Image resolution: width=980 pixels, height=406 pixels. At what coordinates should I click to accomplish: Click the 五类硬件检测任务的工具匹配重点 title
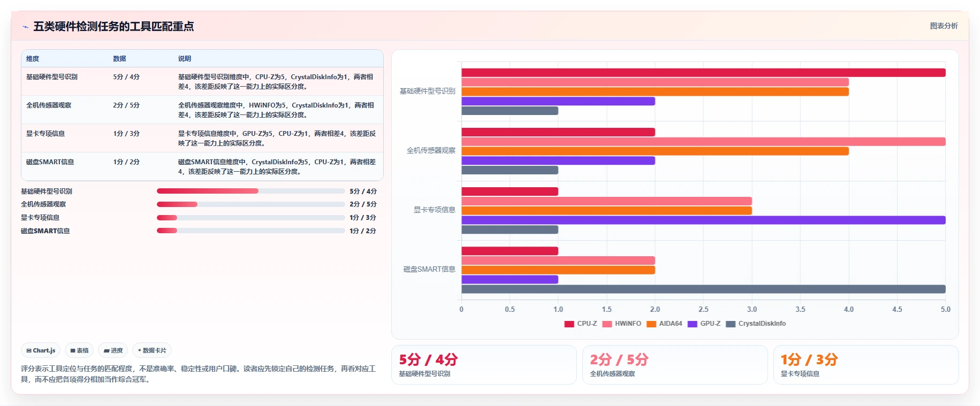pos(113,26)
